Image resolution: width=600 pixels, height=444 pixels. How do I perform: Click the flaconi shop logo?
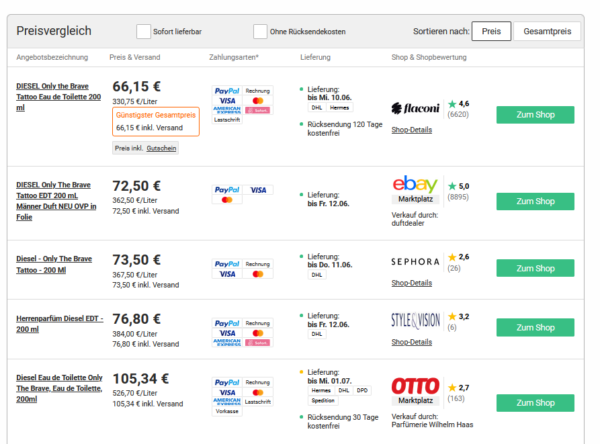(x=415, y=109)
